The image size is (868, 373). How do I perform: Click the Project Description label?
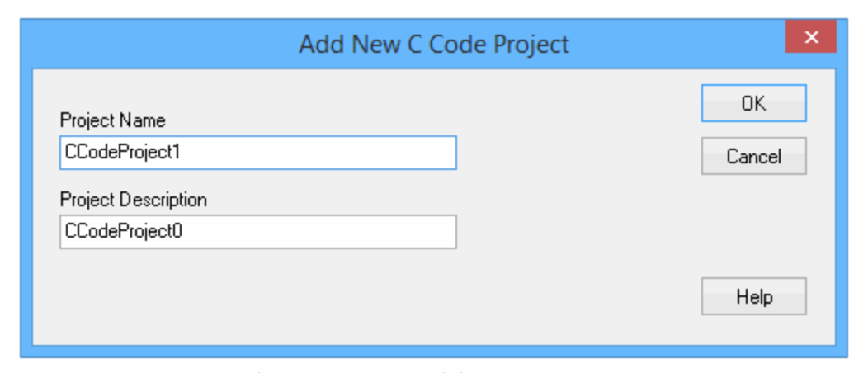click(133, 200)
